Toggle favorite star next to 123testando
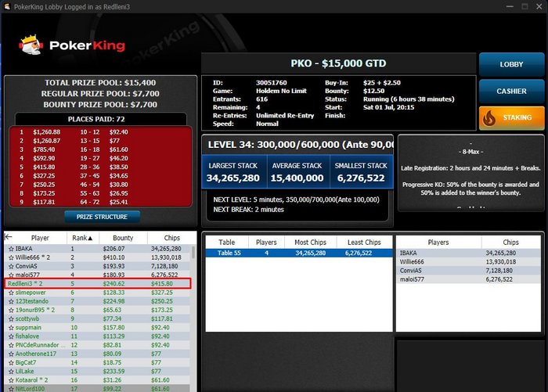 pyautogui.click(x=11, y=301)
